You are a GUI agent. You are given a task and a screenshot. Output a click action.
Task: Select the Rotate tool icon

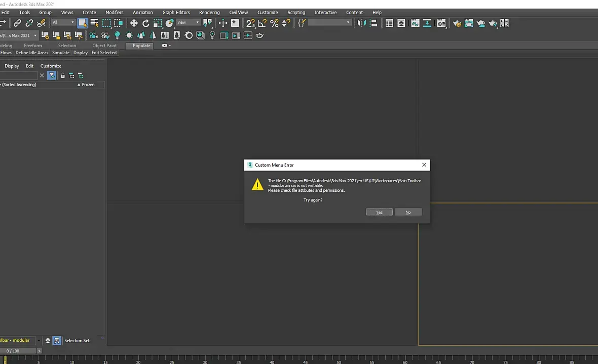click(x=145, y=23)
